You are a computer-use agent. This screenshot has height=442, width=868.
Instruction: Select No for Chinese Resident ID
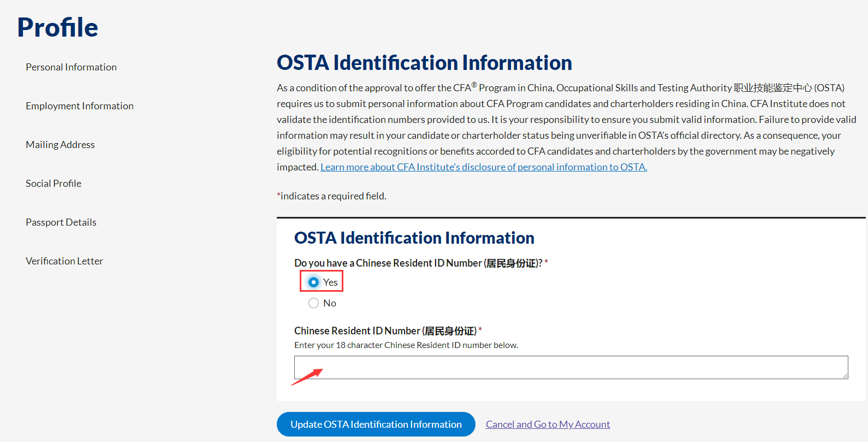[x=313, y=303]
